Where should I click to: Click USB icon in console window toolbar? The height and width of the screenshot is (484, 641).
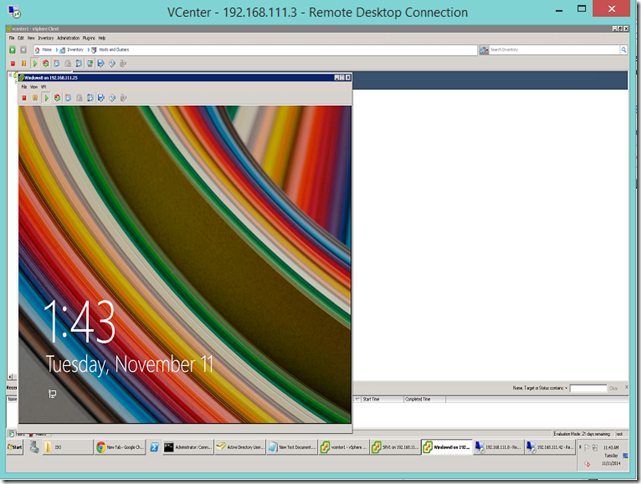click(123, 98)
